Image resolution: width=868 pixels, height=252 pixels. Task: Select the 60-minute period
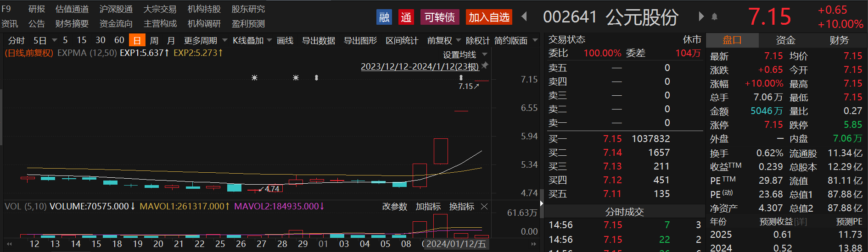(119, 40)
